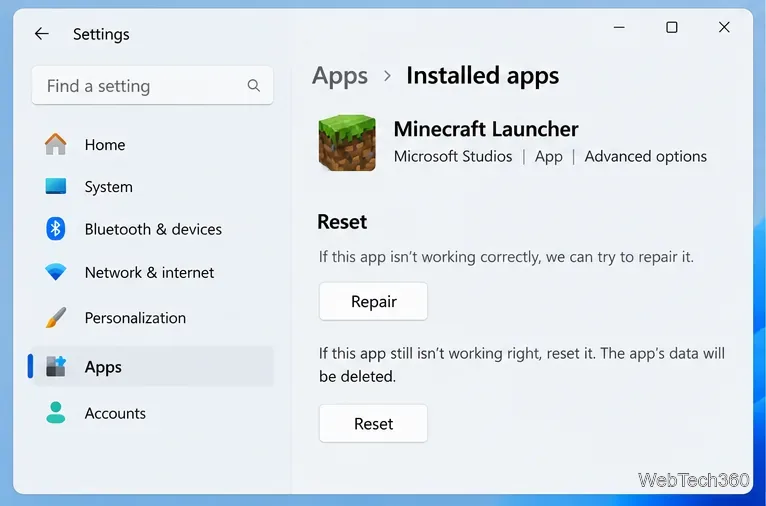This screenshot has height=506, width=766.
Task: Open Network & internet page
Action: (x=152, y=272)
